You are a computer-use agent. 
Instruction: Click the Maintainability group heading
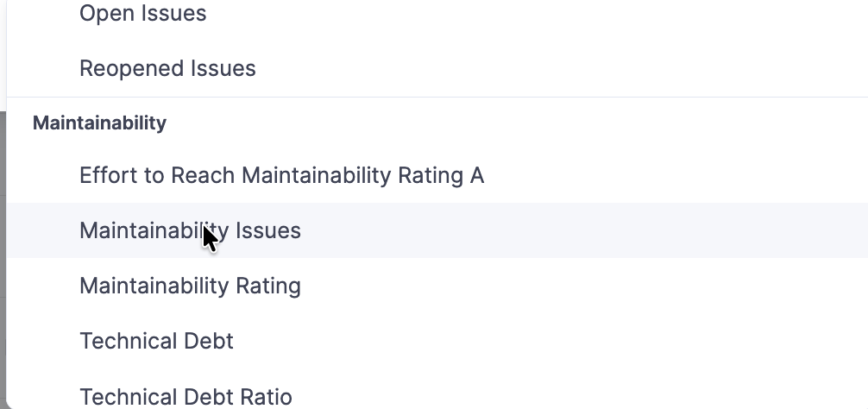coord(99,123)
